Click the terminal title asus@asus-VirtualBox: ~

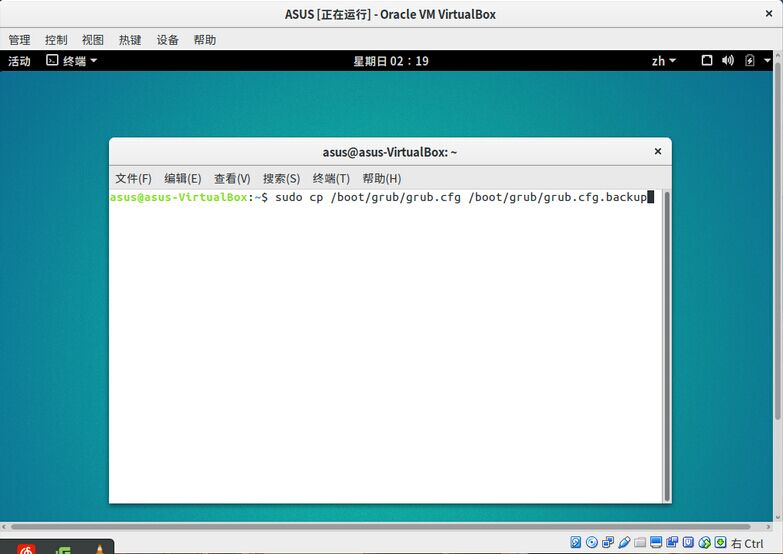[x=390, y=152]
